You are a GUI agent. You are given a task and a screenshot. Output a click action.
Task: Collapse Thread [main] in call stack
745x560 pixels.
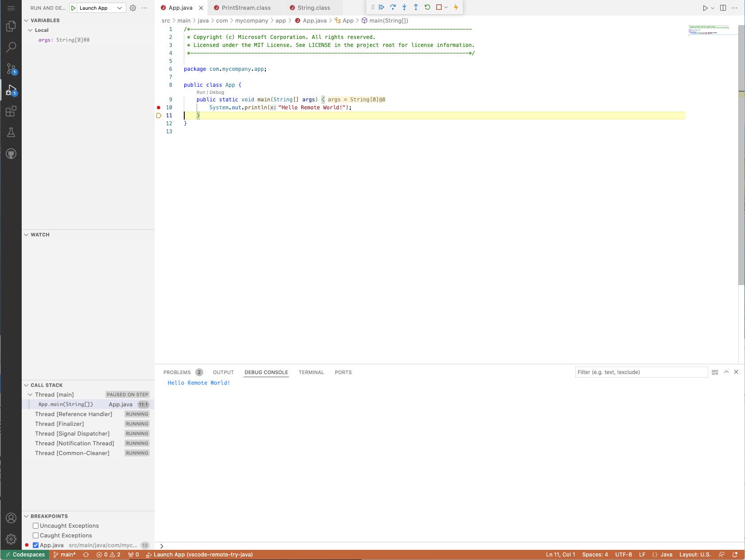[x=30, y=395]
